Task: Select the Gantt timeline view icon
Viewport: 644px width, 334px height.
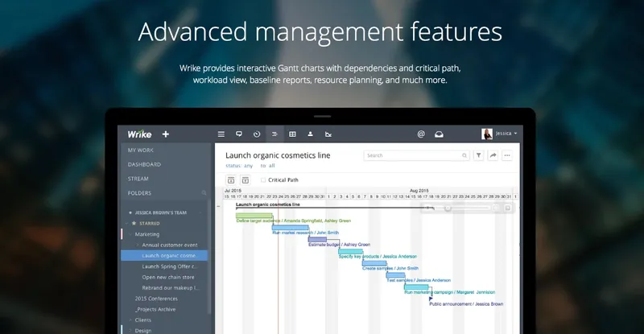Action: [x=275, y=134]
